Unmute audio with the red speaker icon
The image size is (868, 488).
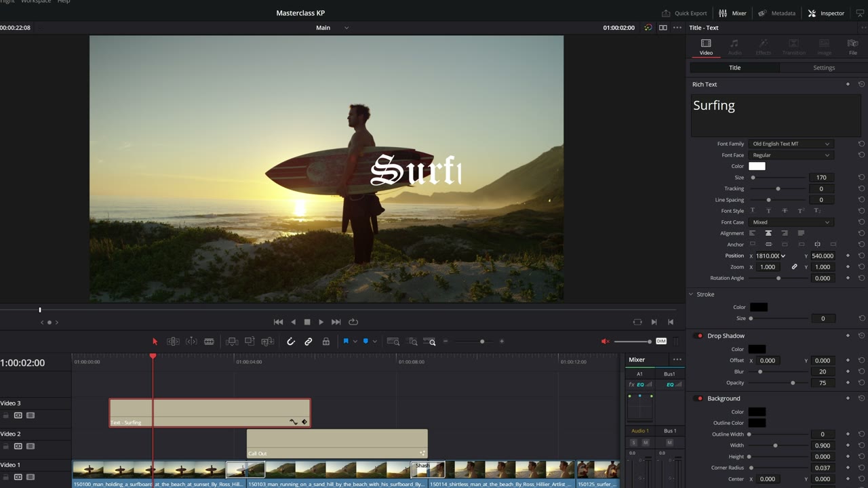click(606, 342)
